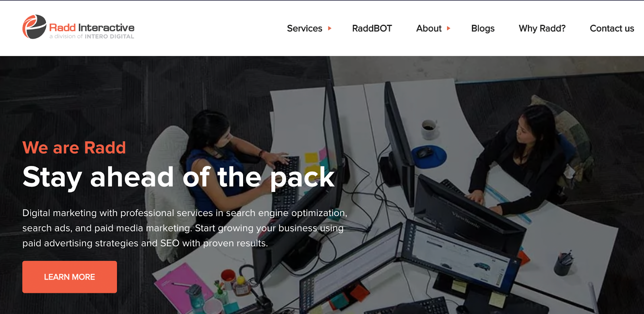Click the LEARN MORE button

[x=70, y=277]
